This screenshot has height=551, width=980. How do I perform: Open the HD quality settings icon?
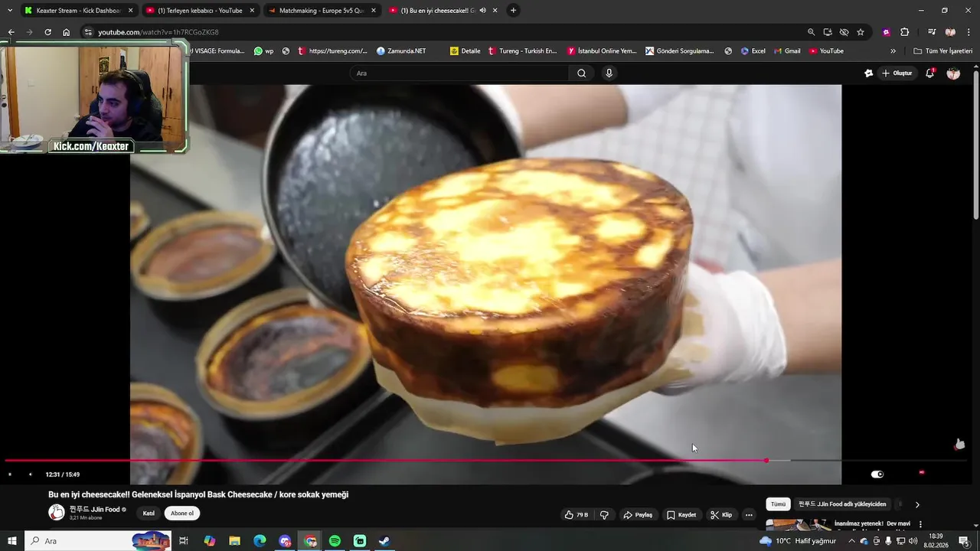(922, 473)
